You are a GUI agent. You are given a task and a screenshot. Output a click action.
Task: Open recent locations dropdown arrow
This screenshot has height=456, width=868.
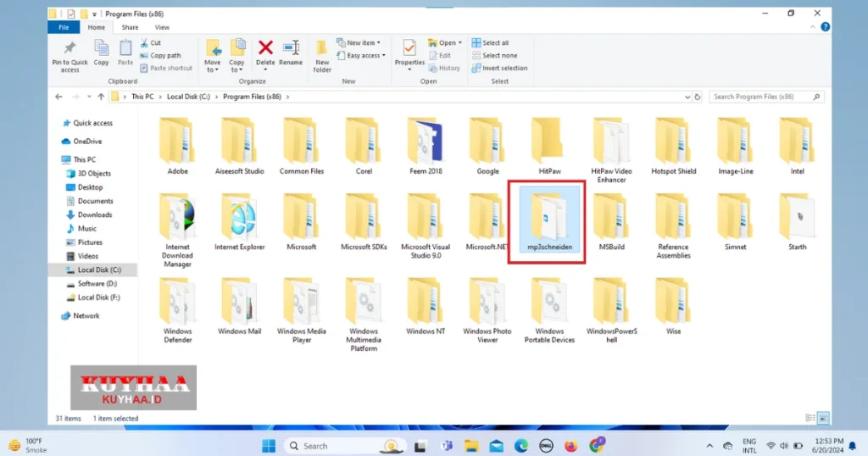(88, 97)
